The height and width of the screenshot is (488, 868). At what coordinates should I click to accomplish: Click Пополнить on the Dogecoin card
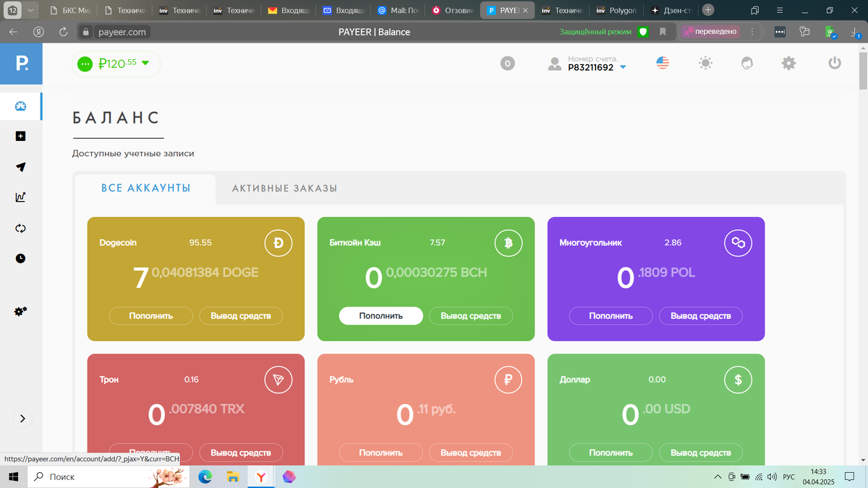point(151,316)
